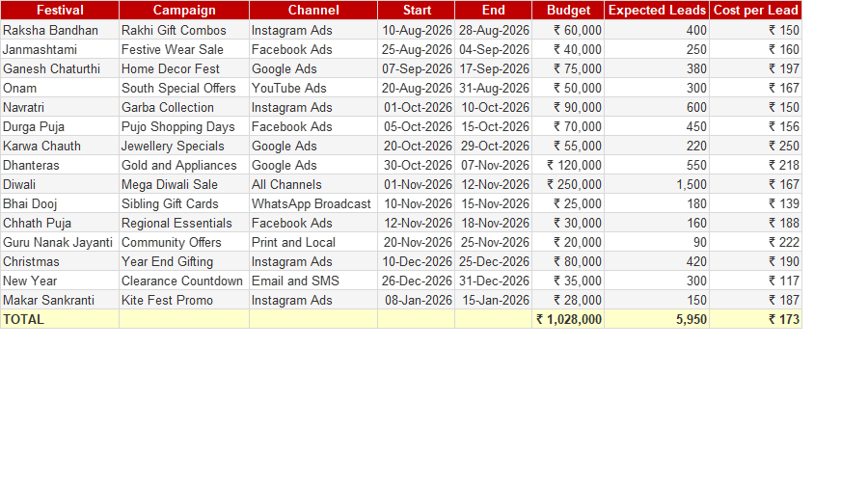This screenshot has width=868, height=482.
Task: Click the total cost ₹ 173 cell
Action: click(x=755, y=319)
